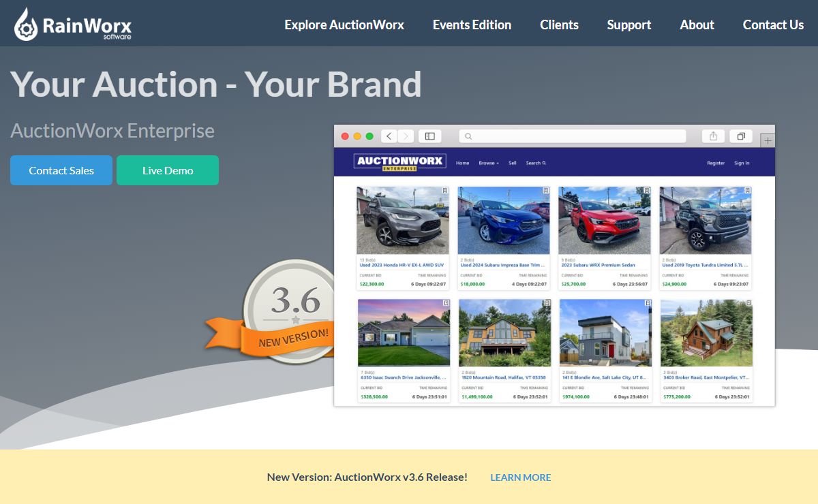818x504 pixels.
Task: Open '1920 Mountain Road, Halifax, VT 05358' title
Action: click(503, 377)
